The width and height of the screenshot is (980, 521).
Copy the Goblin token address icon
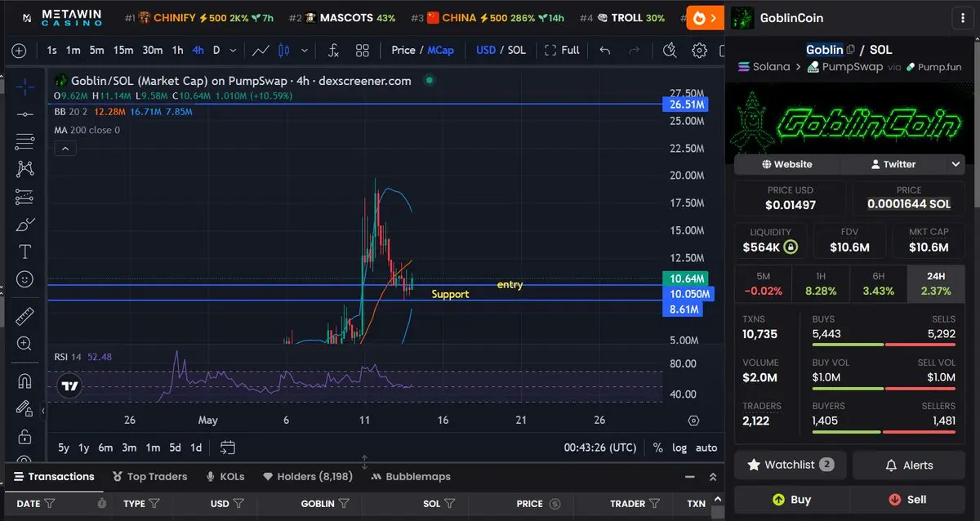(851, 50)
